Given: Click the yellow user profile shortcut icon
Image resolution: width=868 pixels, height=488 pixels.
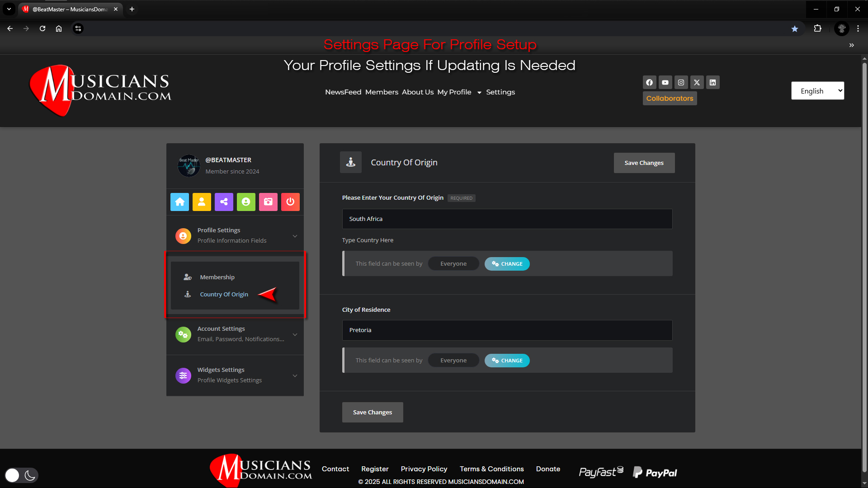Looking at the screenshot, I should 202,202.
